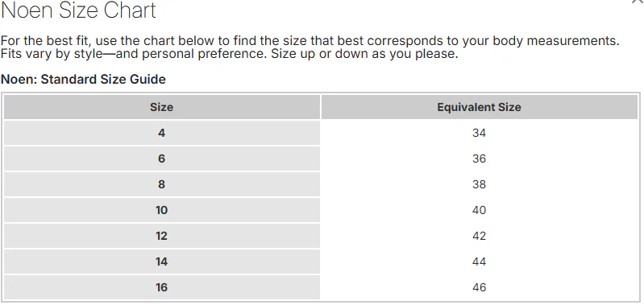Click the Noen Size Chart title
Image resolution: width=644 pixels, height=305 pixels.
[79, 10]
